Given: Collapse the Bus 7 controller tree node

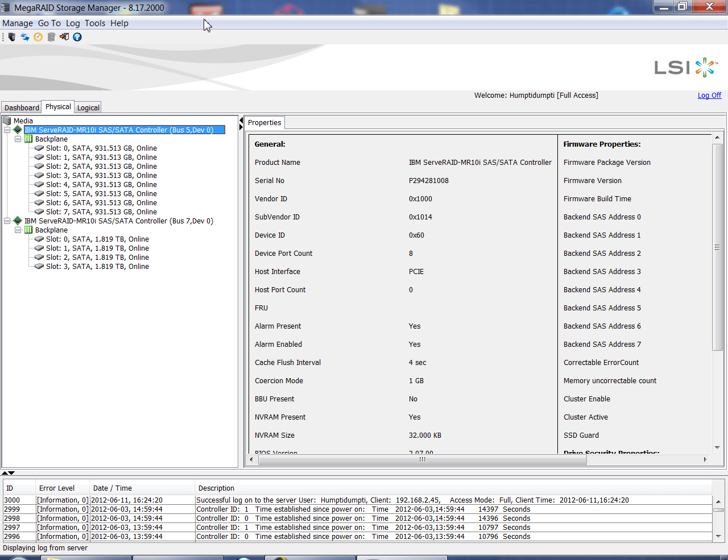Looking at the screenshot, I should click(x=7, y=221).
